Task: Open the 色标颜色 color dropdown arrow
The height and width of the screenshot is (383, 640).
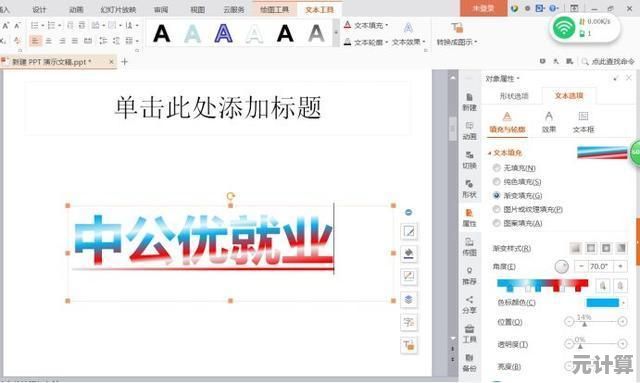Action: click(624, 303)
